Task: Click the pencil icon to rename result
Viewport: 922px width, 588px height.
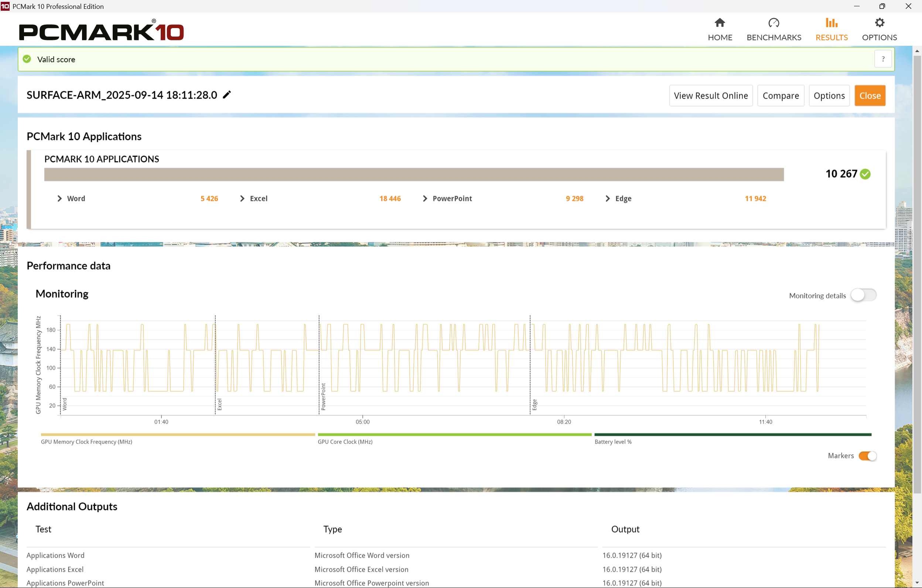Action: tap(227, 95)
